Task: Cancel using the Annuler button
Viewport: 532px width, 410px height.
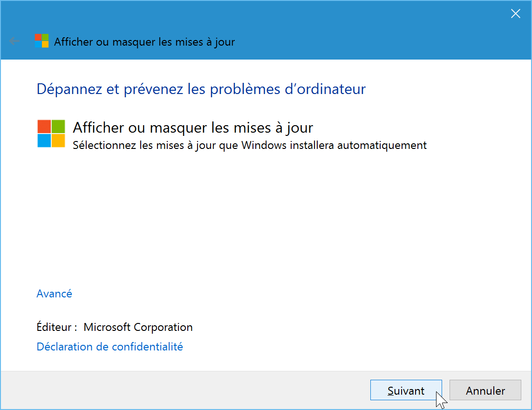Action: [x=485, y=390]
